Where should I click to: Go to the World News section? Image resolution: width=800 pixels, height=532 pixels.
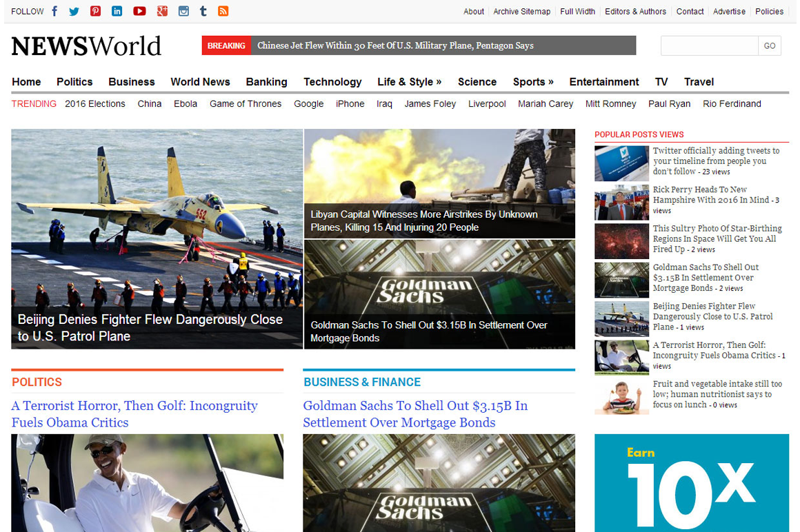coord(200,82)
